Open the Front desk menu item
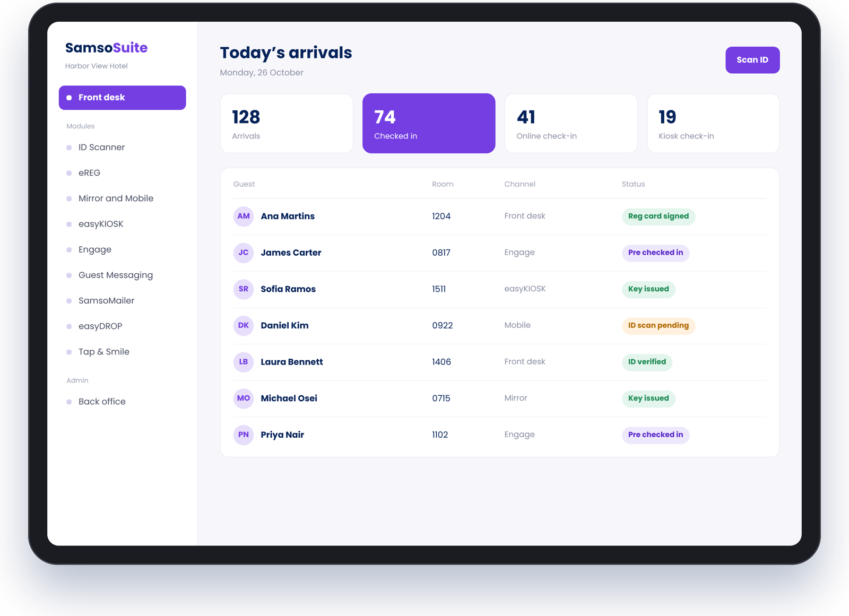The height and width of the screenshot is (616, 849). (x=122, y=98)
